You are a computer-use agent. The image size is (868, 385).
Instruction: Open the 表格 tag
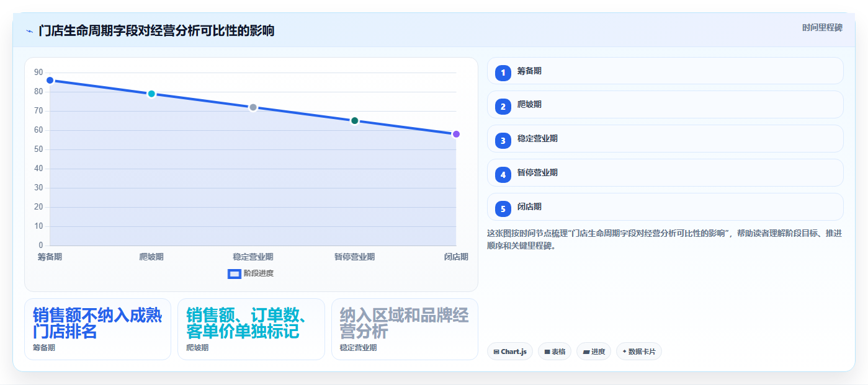click(555, 352)
